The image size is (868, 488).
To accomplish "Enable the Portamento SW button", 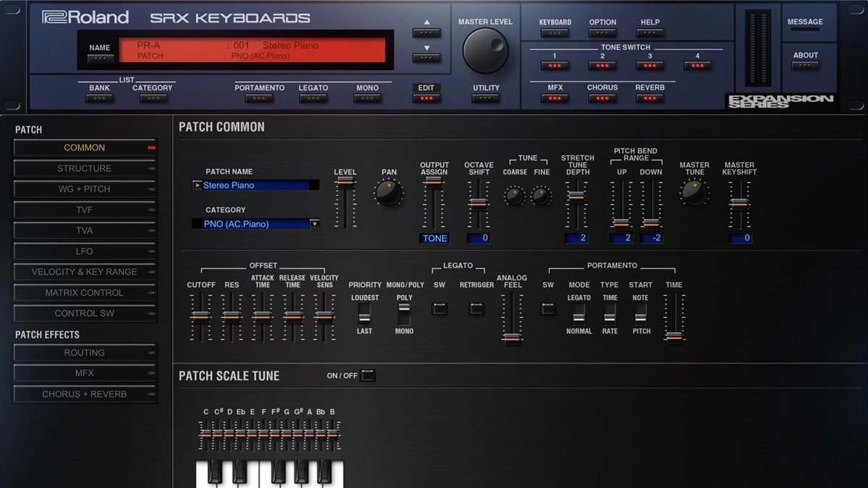I will (548, 309).
